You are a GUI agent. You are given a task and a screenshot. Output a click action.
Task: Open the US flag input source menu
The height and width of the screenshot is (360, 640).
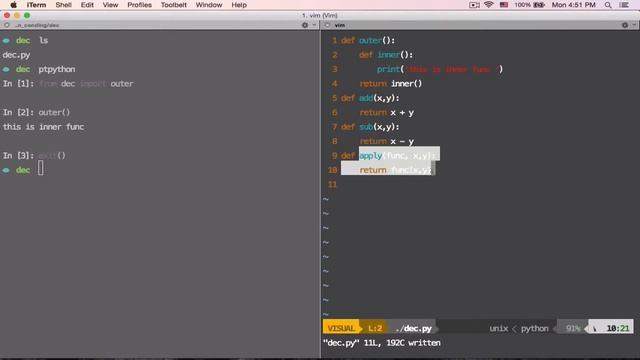tap(504, 5)
